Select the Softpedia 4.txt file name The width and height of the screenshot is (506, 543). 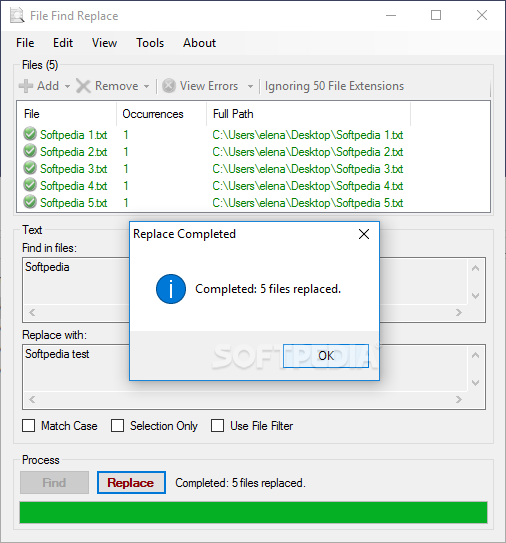[74, 186]
